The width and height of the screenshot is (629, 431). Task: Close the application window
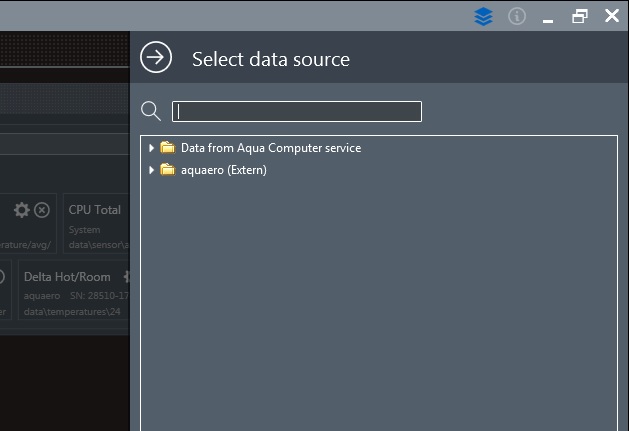pos(612,16)
